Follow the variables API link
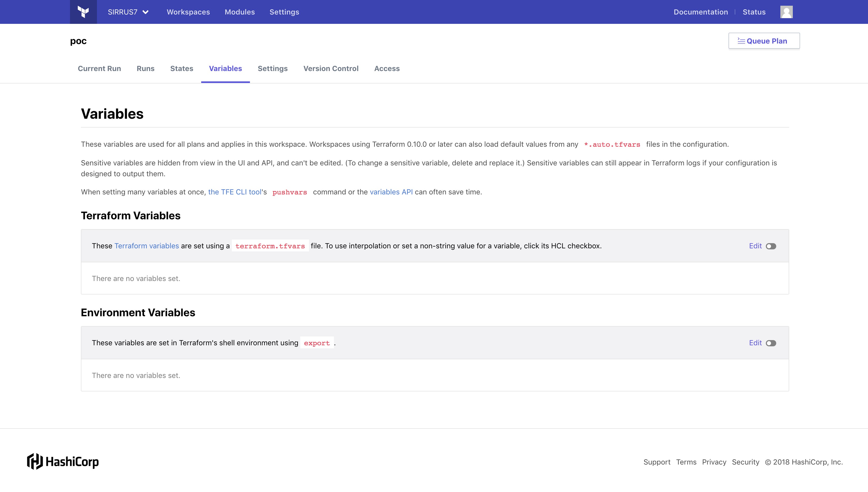This screenshot has width=868, height=492. 391,192
